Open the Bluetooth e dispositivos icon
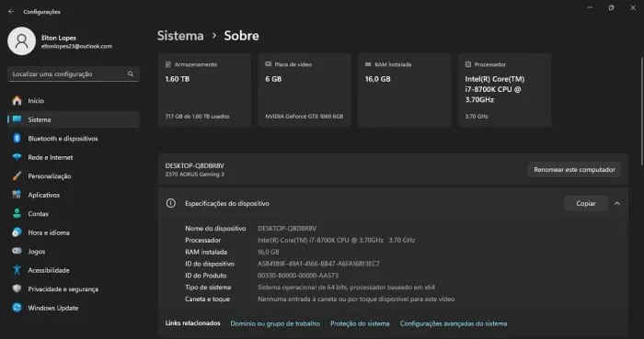The height and width of the screenshot is (339, 644). tap(17, 138)
